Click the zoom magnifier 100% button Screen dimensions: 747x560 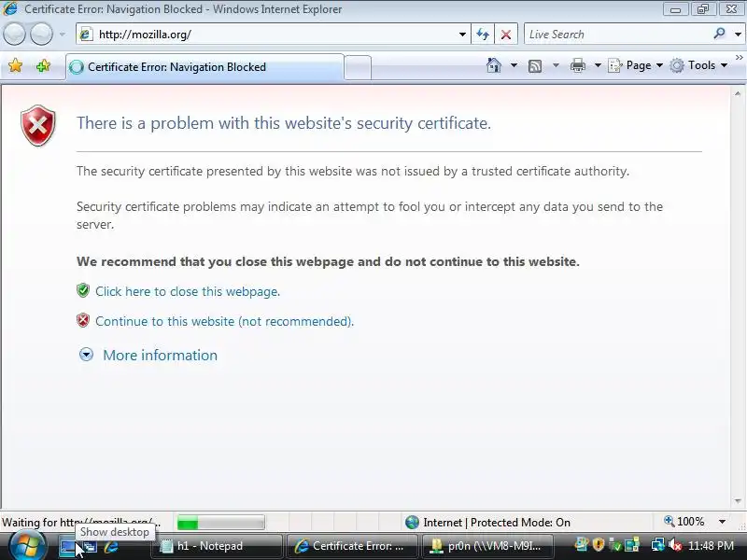coord(684,522)
